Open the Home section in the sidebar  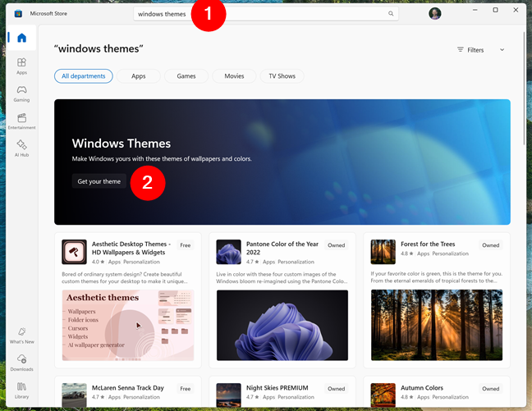coord(21,38)
